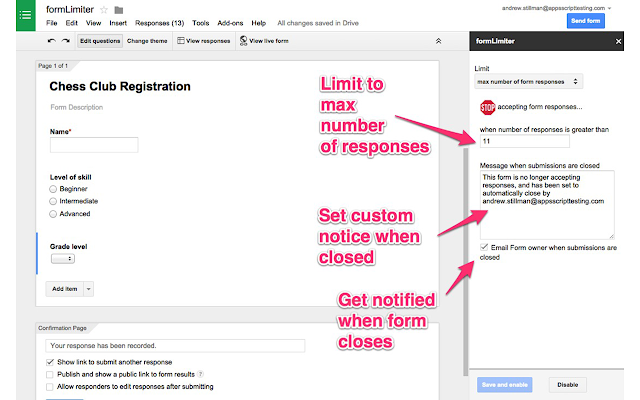This screenshot has width=640, height=400.
Task: Open the green Forms home icon
Action: tap(25, 15)
